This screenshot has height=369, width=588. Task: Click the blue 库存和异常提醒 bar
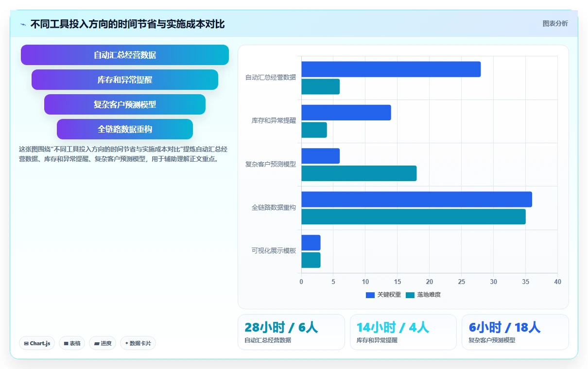tap(346, 113)
